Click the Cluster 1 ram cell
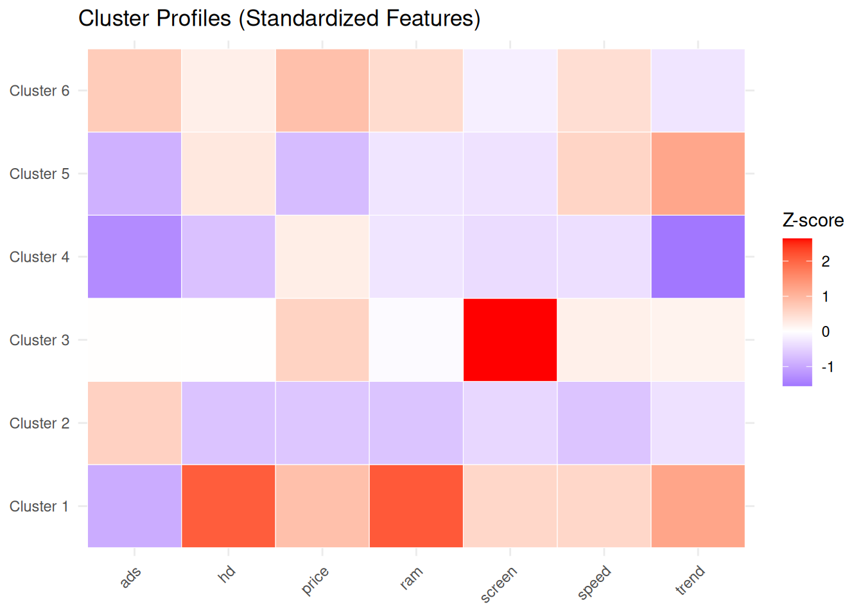The image size is (863, 616). pos(416,506)
